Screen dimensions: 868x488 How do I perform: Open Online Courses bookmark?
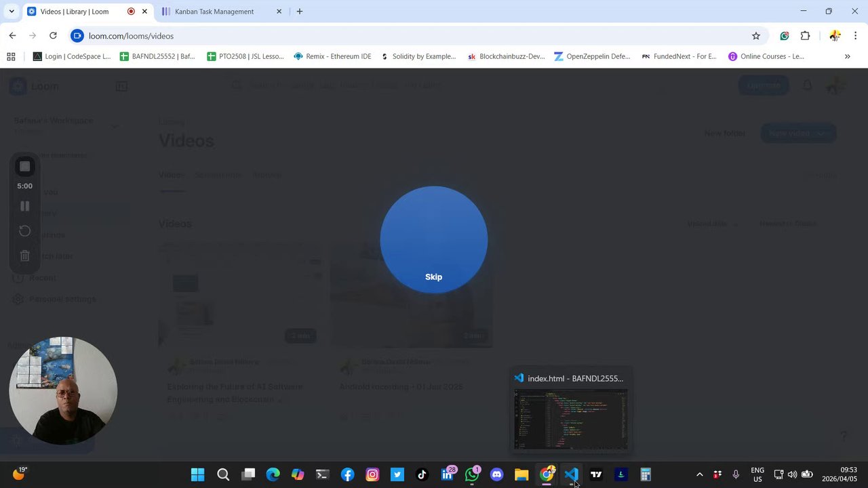click(766, 56)
